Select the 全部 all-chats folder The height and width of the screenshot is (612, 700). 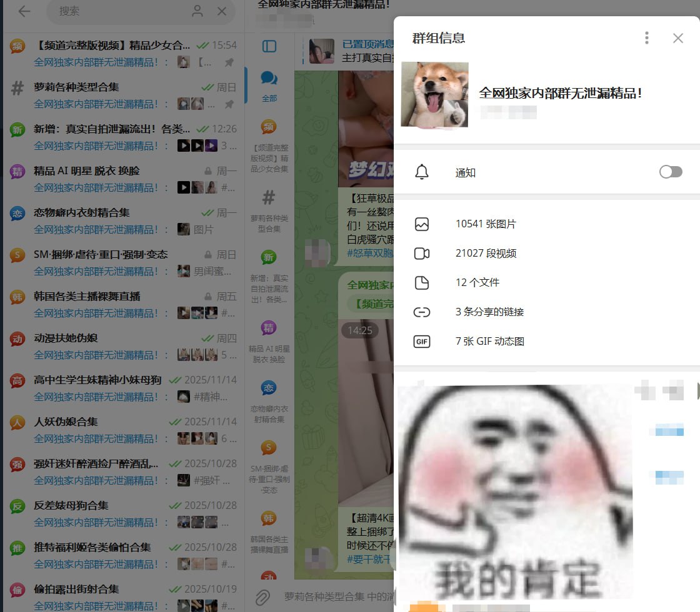click(x=269, y=86)
